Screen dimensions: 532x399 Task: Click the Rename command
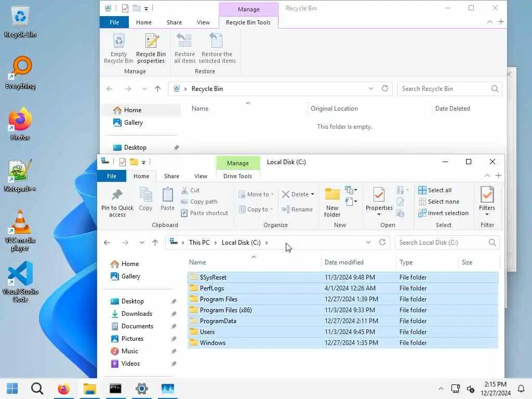point(297,209)
